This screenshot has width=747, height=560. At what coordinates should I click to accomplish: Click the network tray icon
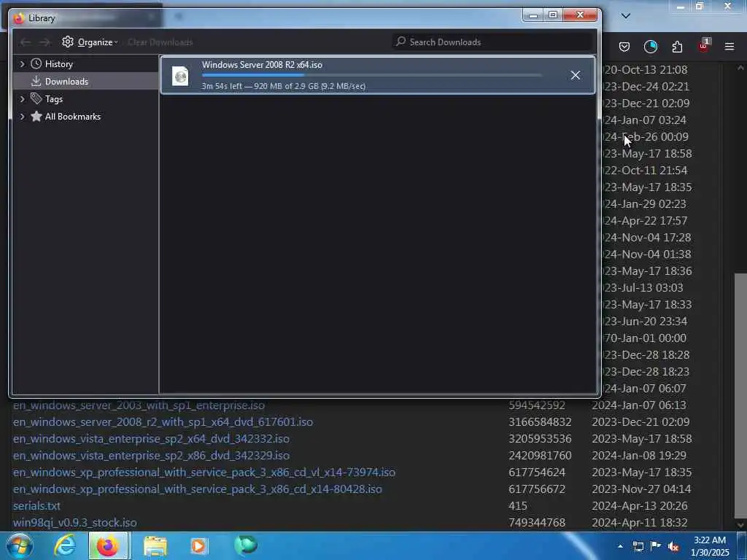(x=638, y=546)
